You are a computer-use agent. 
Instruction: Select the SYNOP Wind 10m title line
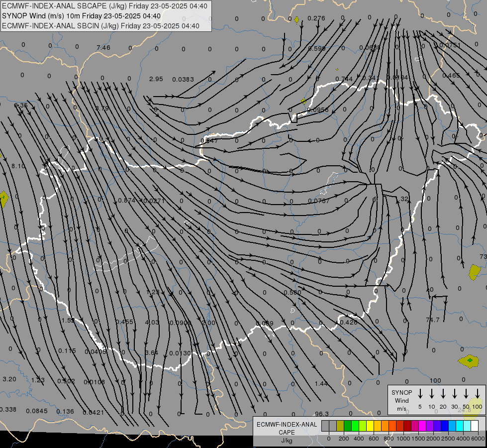[81, 16]
